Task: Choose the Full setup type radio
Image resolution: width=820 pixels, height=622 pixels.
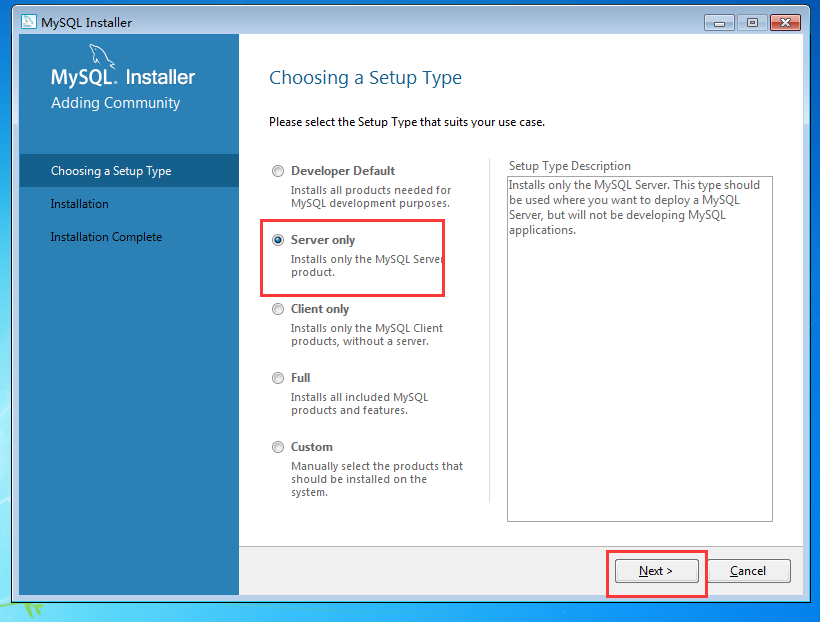Action: [x=278, y=378]
